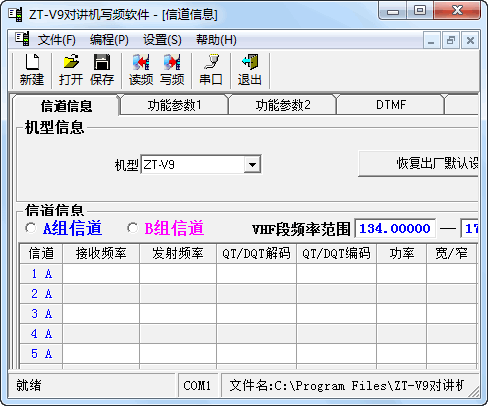
Task: Click the QT/DQT编码 column header
Action: pyautogui.click(x=336, y=253)
